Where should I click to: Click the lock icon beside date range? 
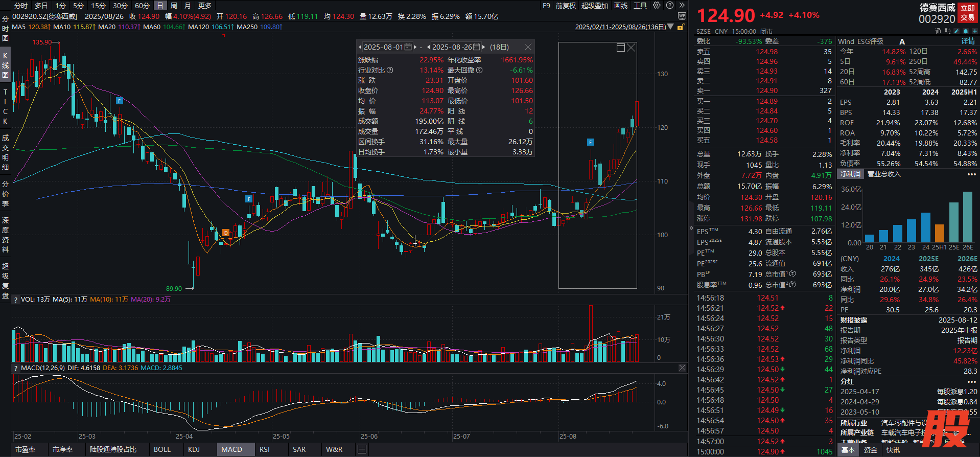point(680,27)
